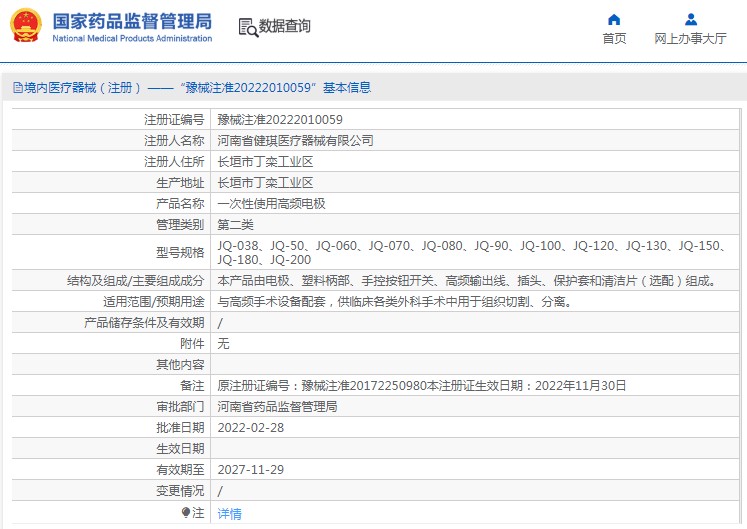The image size is (747, 529).
Task: Click the 管理类别 row label
Action: [181, 224]
